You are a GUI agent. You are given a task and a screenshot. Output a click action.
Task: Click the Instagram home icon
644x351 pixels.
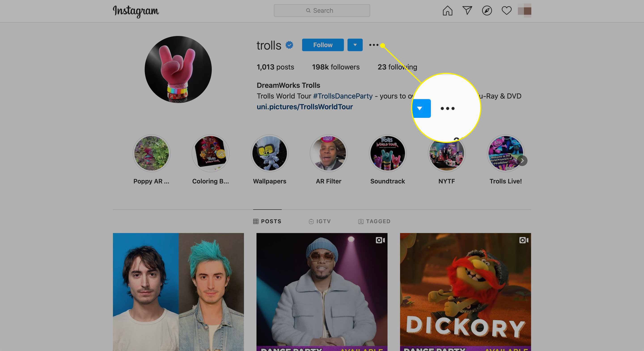coord(448,10)
